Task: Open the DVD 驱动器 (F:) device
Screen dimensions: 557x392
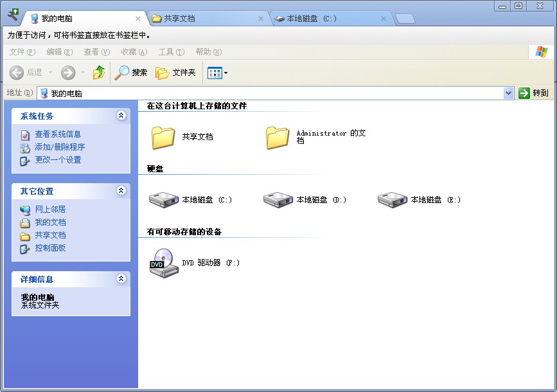Action: click(x=163, y=263)
